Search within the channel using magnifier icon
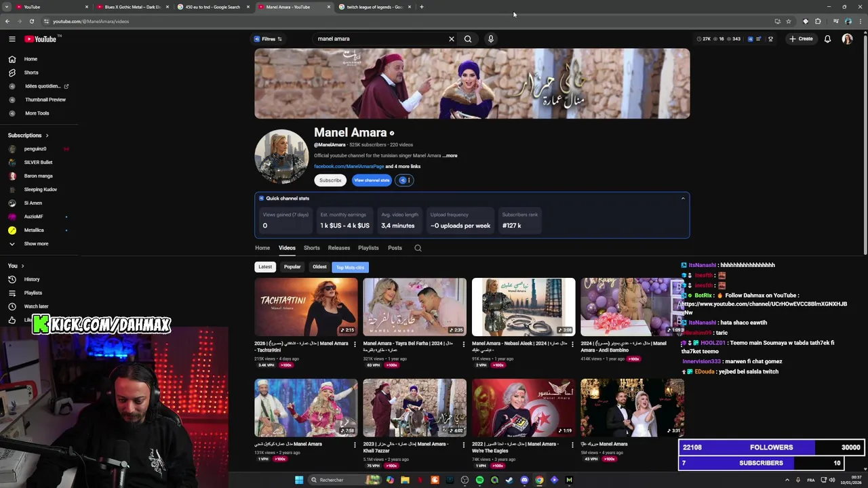 (x=418, y=248)
